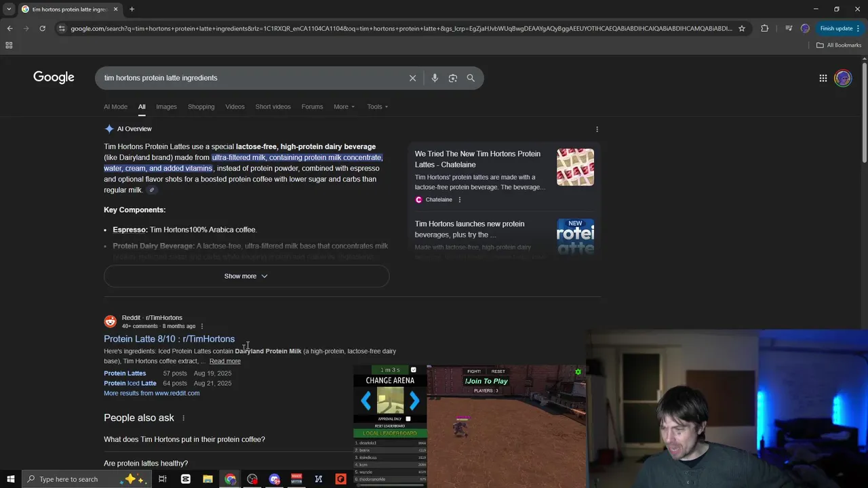Toggle Approval Only checkbox in game overlay
This screenshot has height=488, width=868.
click(x=408, y=419)
